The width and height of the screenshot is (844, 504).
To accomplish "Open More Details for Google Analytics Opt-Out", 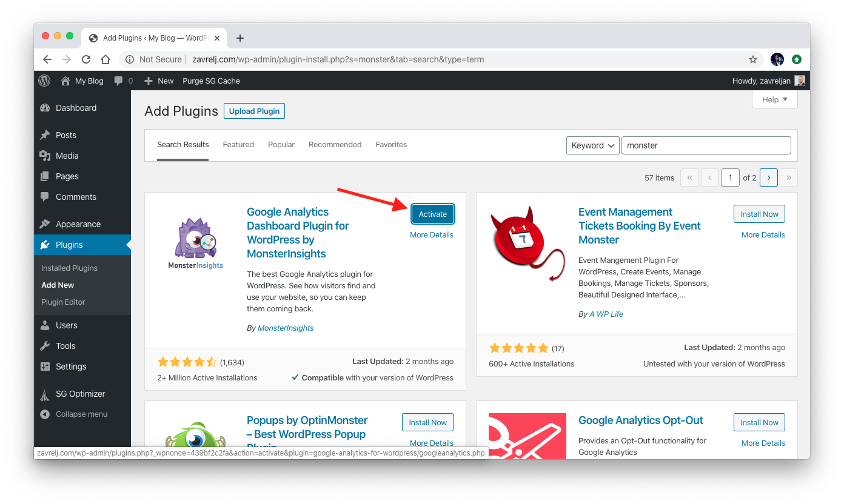I will (763, 443).
